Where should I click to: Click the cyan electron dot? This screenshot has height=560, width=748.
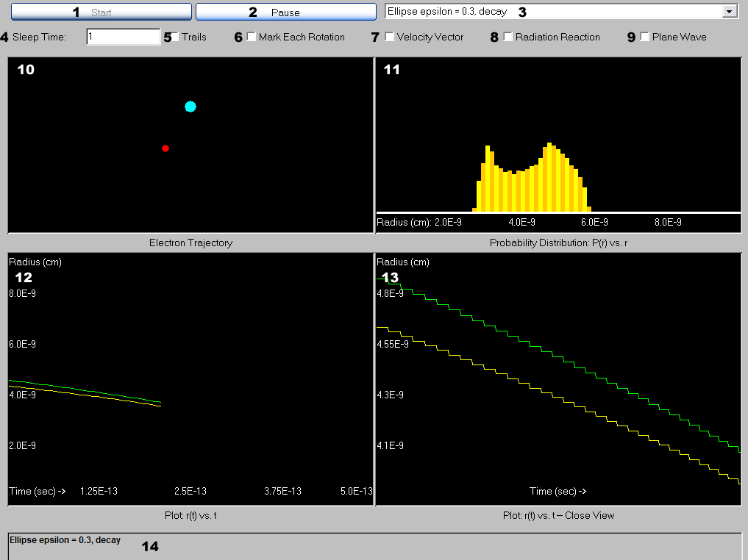[190, 107]
